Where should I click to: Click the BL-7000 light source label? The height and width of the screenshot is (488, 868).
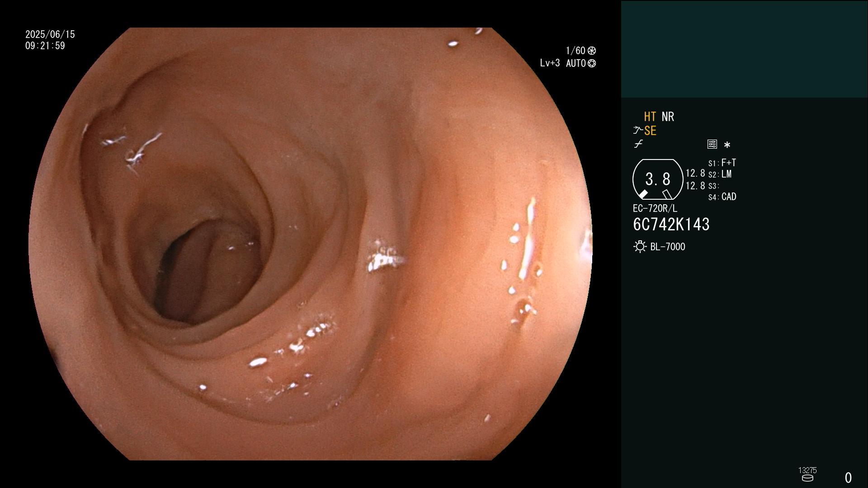coord(668,247)
